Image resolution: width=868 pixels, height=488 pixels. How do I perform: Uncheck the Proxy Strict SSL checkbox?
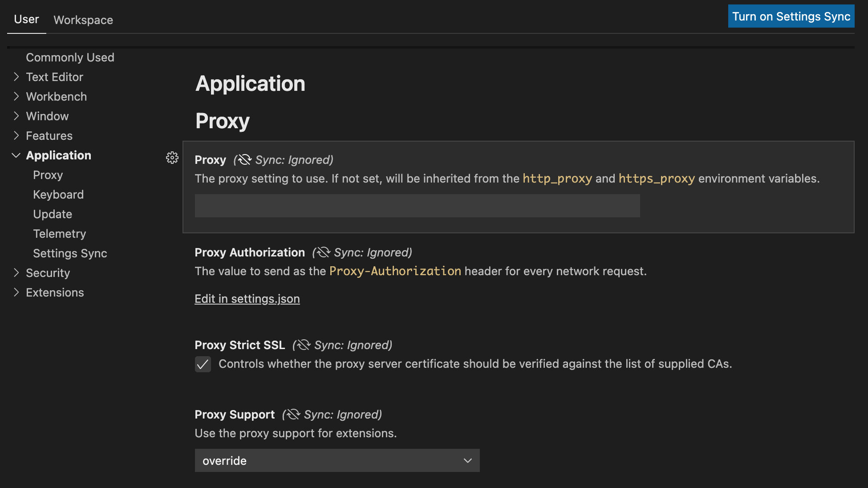click(203, 364)
